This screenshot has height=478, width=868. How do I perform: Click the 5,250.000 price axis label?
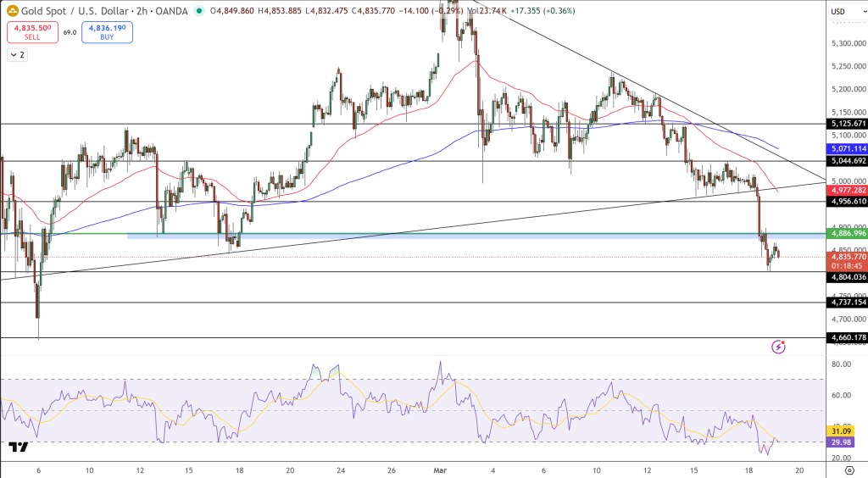click(x=849, y=66)
